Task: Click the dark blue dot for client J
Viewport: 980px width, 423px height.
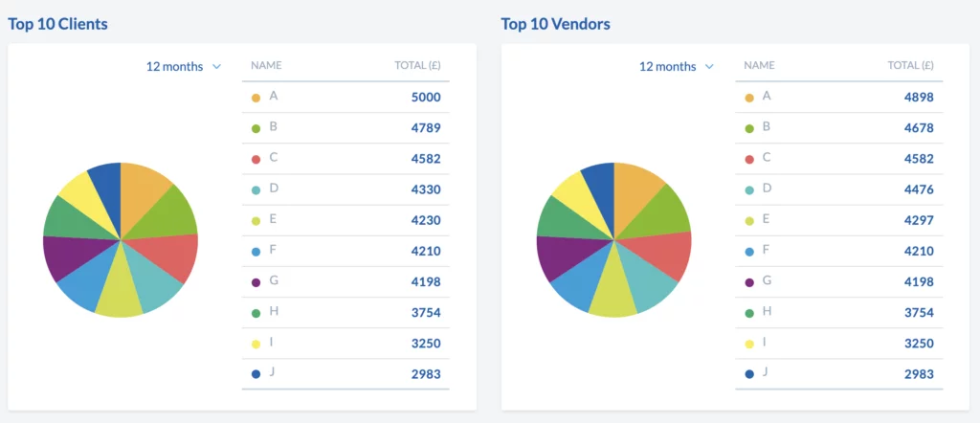Action: pyautogui.click(x=256, y=374)
